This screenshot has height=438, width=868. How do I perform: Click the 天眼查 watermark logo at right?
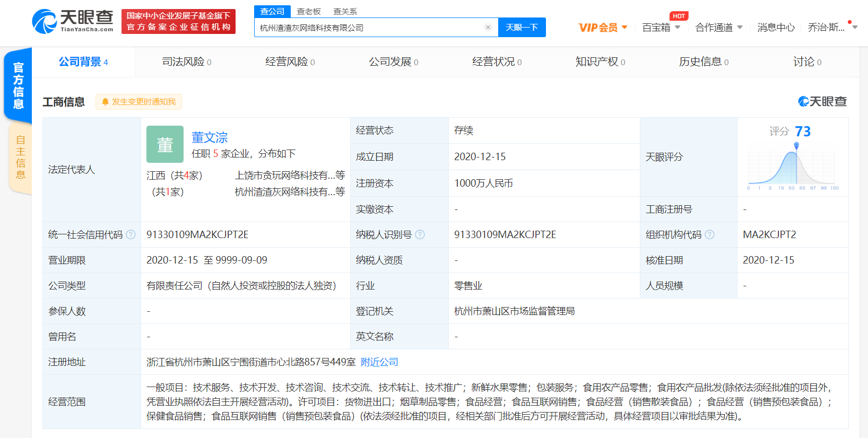[822, 101]
